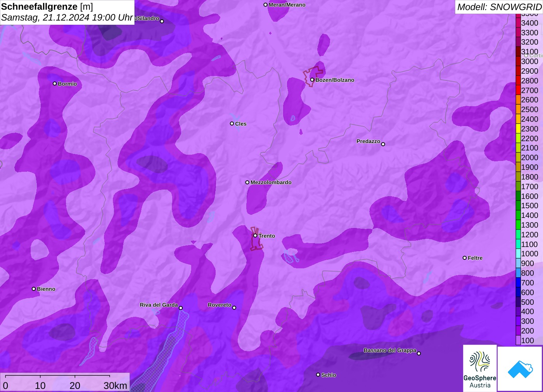Click the red Trento municipality outline
543x392 pixels.
[x=256, y=239]
